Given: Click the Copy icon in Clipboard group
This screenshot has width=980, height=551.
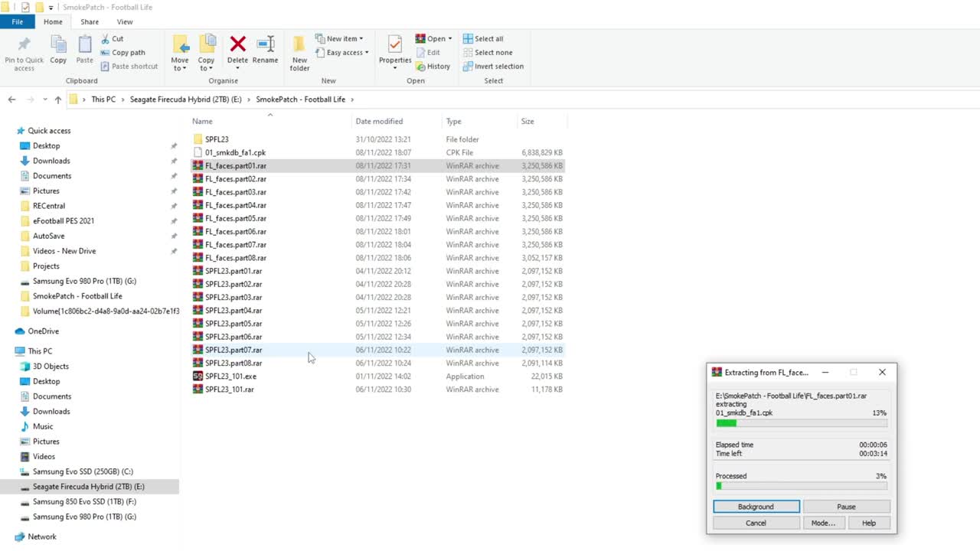Looking at the screenshot, I should (58, 51).
